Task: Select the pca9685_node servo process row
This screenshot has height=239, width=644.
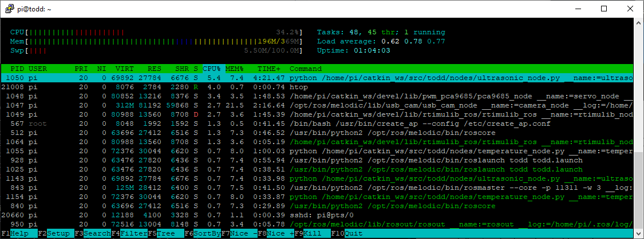Action: [x=317, y=96]
